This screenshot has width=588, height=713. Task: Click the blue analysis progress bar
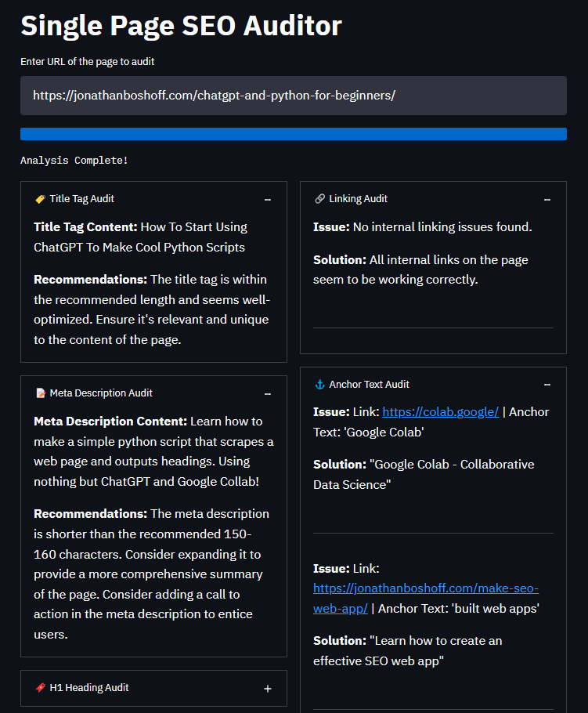coord(294,134)
